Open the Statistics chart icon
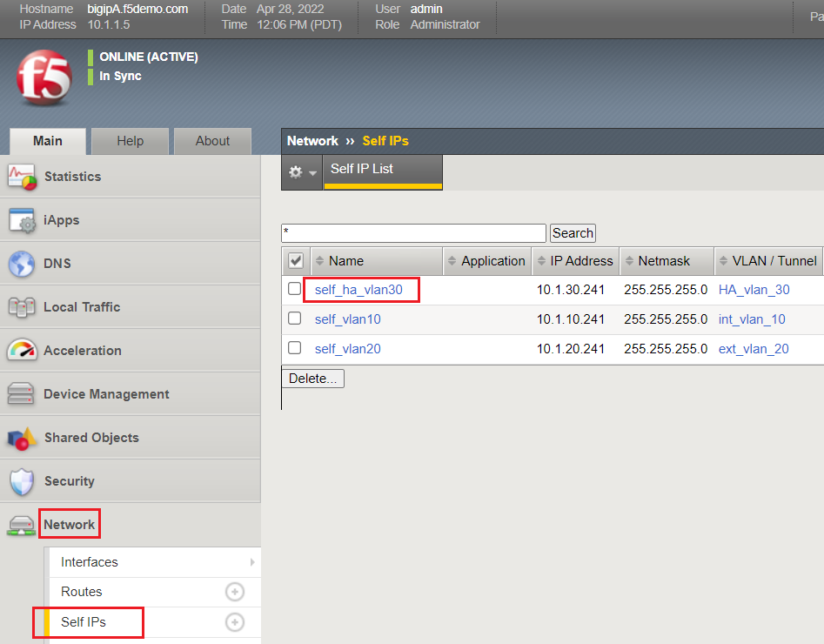 [22, 177]
